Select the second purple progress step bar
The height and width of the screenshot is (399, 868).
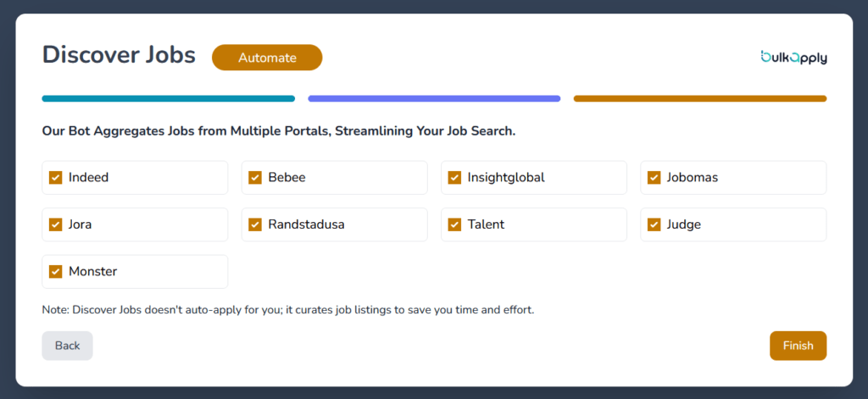[434, 99]
